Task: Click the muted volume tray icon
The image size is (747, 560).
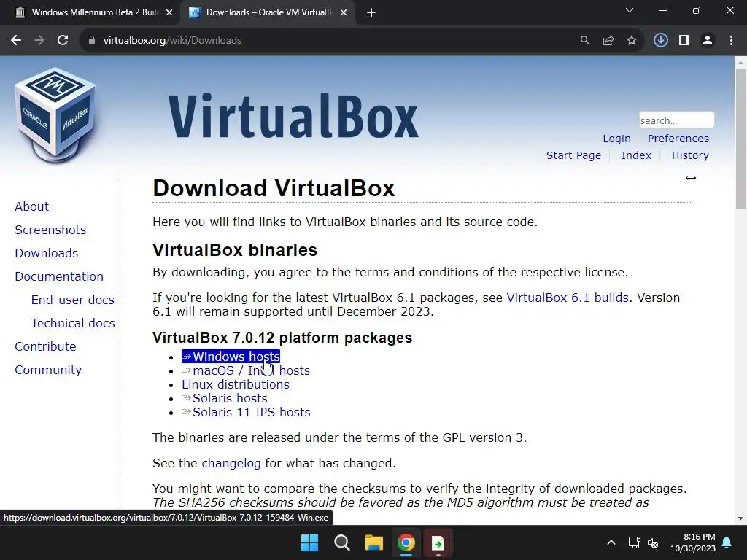Action: 653,542
